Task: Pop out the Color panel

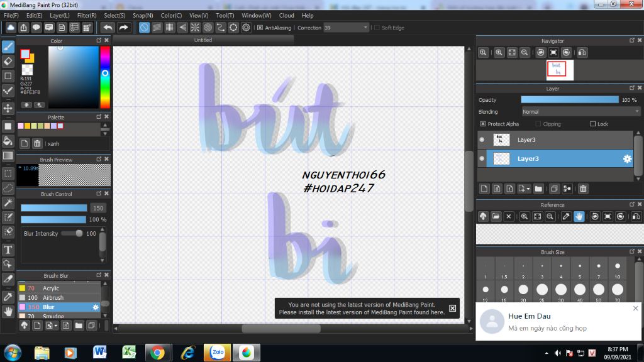Action: coord(99,40)
